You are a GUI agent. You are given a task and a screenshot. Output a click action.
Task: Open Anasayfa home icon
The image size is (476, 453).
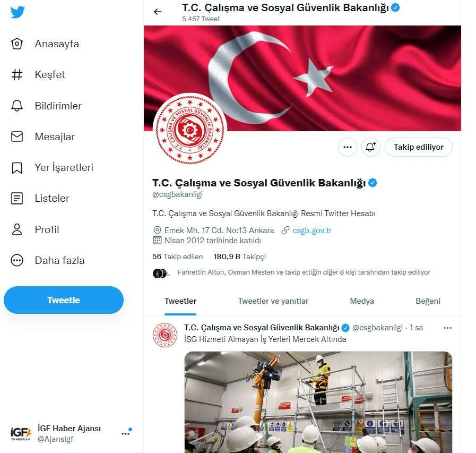coord(16,44)
